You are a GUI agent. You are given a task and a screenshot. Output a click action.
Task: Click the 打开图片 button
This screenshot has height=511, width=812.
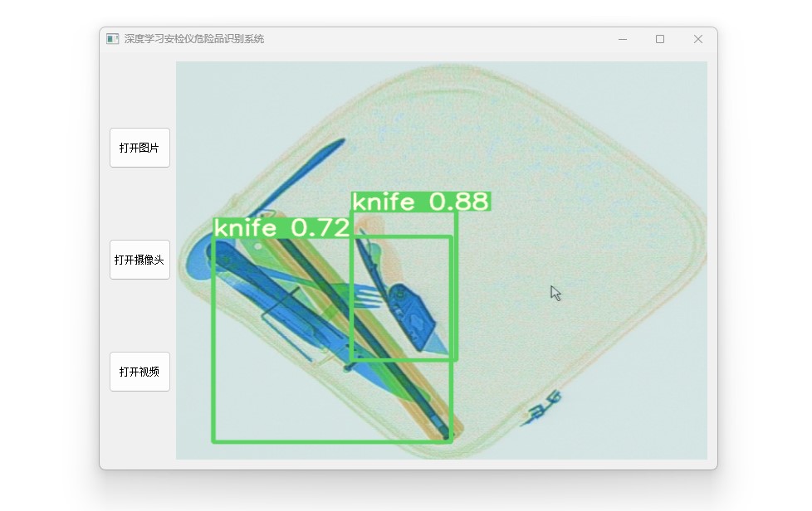[139, 148]
